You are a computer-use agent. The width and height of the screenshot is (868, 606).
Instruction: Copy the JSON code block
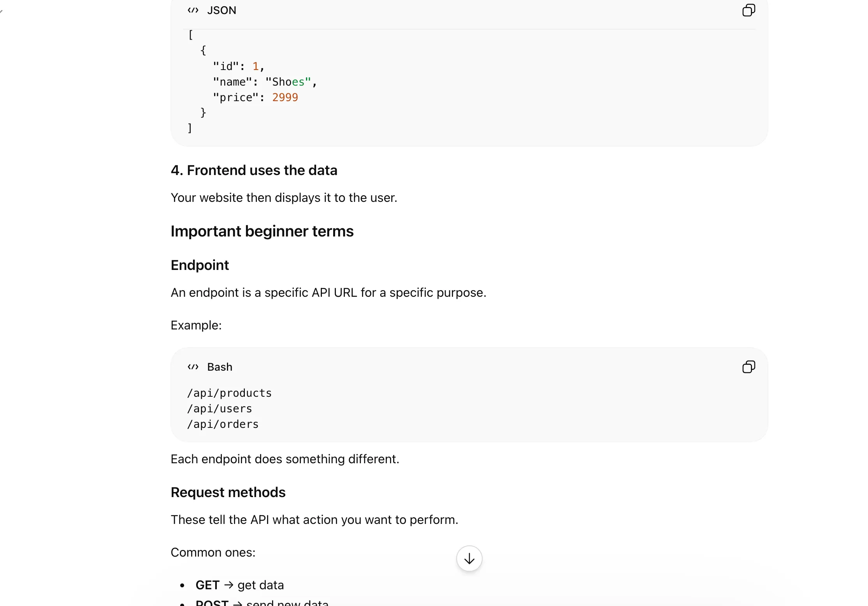click(x=748, y=11)
